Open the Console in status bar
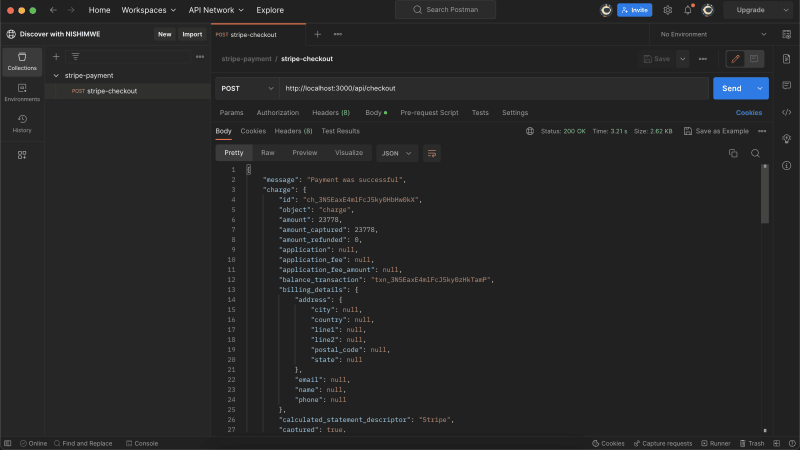 pyautogui.click(x=142, y=443)
